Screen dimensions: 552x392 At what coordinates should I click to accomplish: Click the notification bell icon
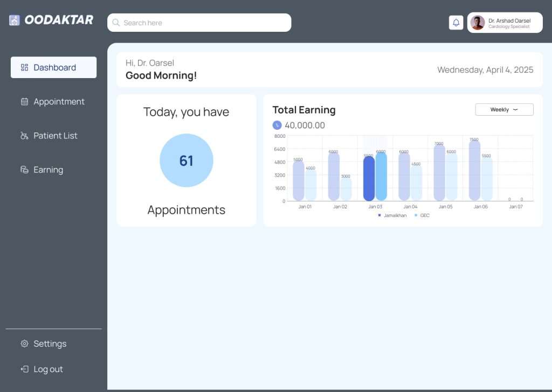pos(456,23)
